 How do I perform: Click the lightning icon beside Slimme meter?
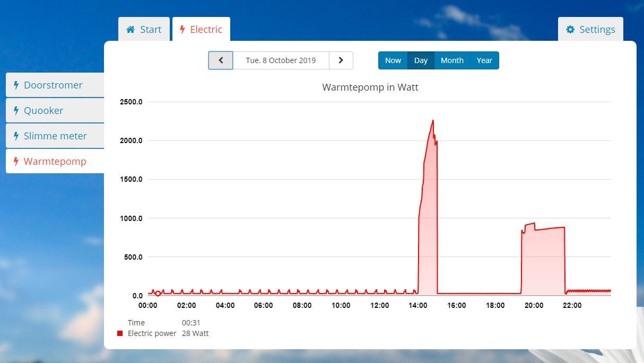pyautogui.click(x=16, y=136)
